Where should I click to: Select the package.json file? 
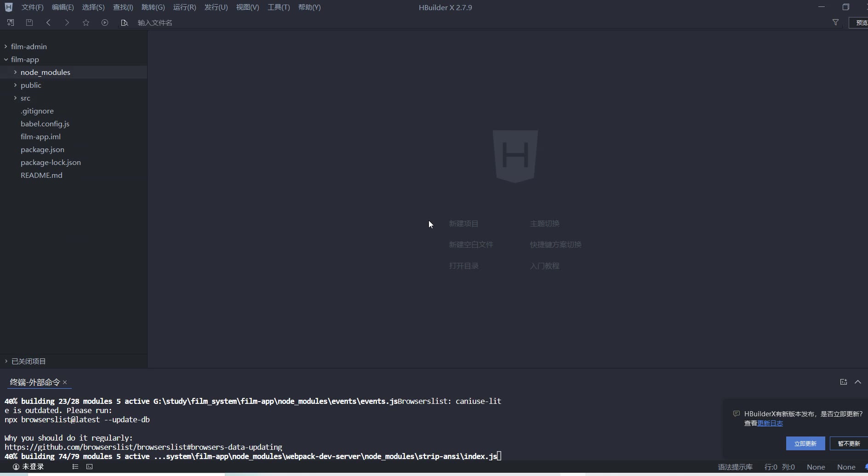42,149
